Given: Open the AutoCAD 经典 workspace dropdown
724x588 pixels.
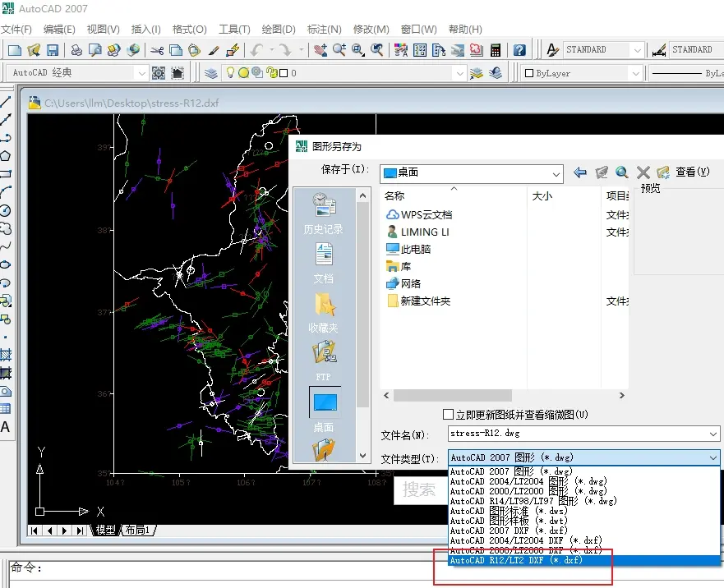Looking at the screenshot, I should tap(141, 73).
